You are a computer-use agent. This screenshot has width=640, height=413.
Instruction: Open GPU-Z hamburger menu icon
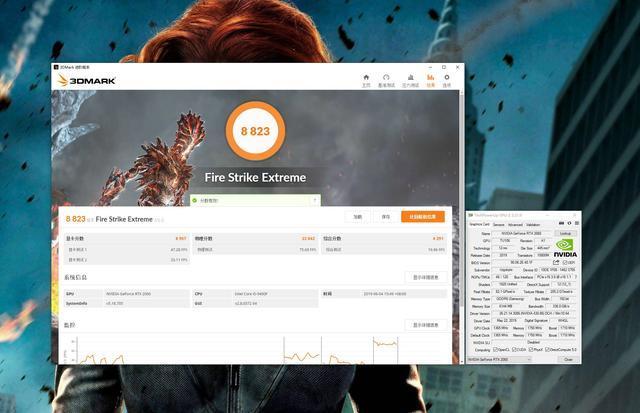[577, 223]
